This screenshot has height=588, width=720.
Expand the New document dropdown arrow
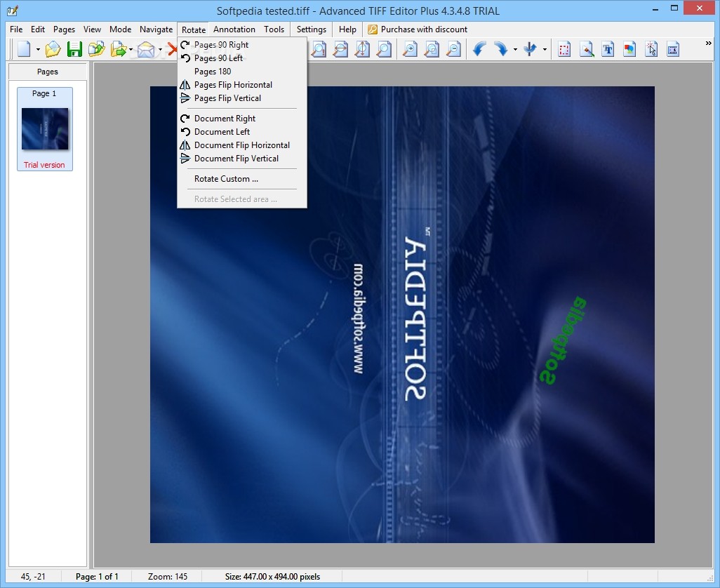coord(38,50)
